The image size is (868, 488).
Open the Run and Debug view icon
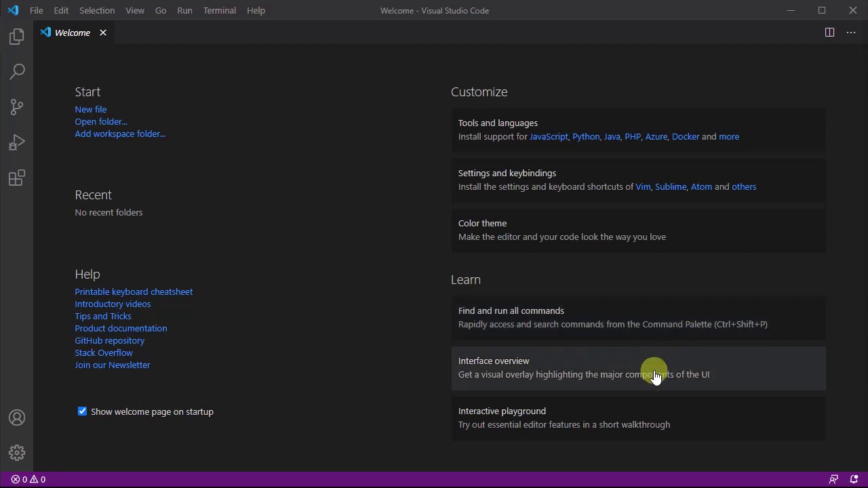click(x=17, y=142)
